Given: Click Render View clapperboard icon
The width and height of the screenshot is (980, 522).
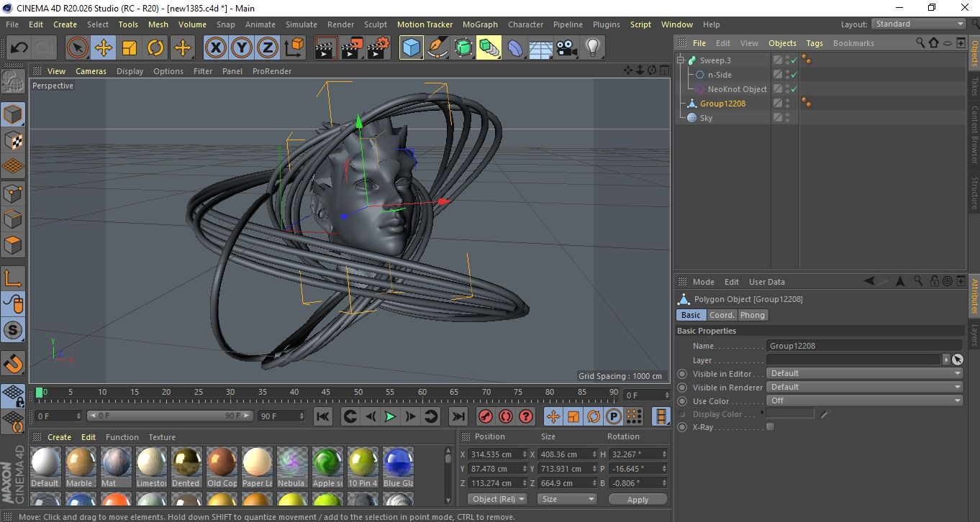Looking at the screenshot, I should (327, 48).
